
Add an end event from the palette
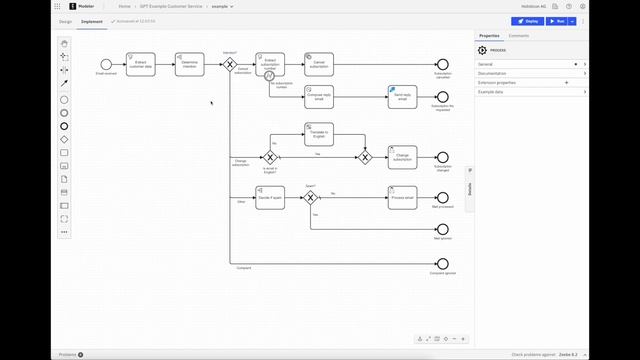(x=64, y=126)
